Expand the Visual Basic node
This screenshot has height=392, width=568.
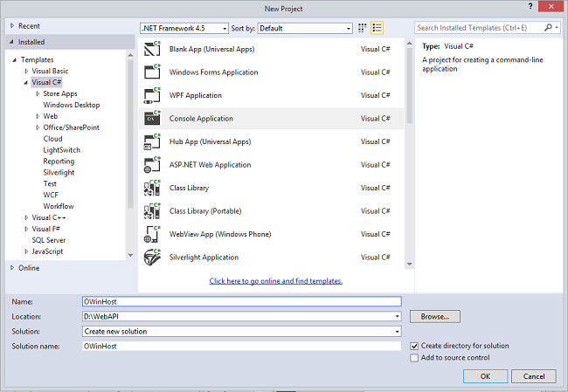coord(26,71)
